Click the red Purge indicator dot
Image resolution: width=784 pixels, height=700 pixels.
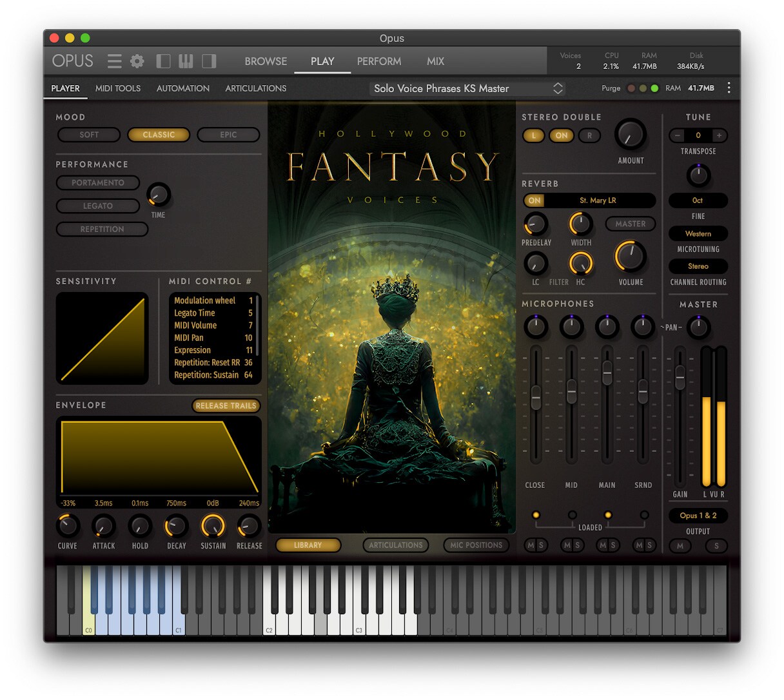pos(631,88)
